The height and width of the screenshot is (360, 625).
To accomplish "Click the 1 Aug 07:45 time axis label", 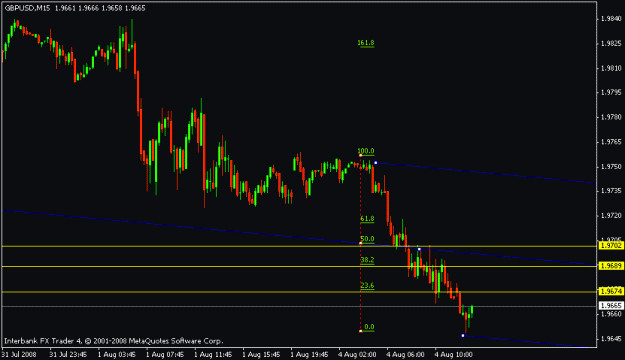I will [x=165, y=354].
